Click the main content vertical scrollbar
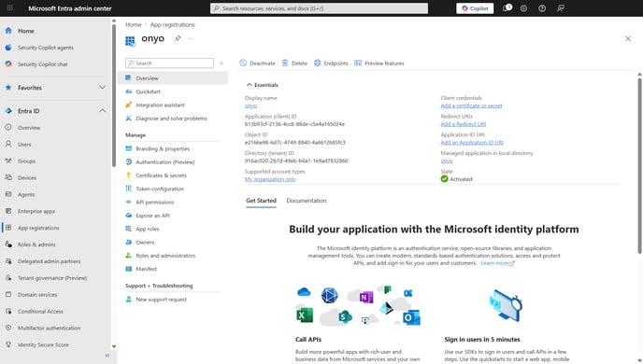 (x=639, y=166)
